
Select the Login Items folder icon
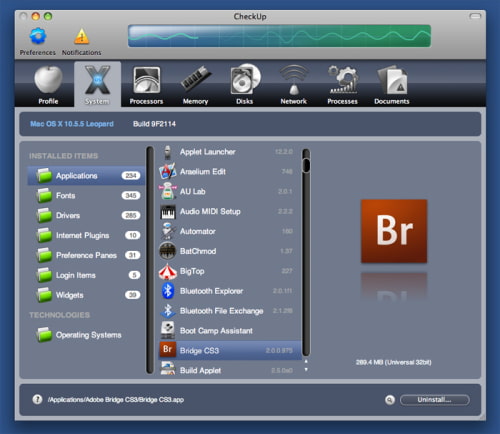[x=44, y=275]
